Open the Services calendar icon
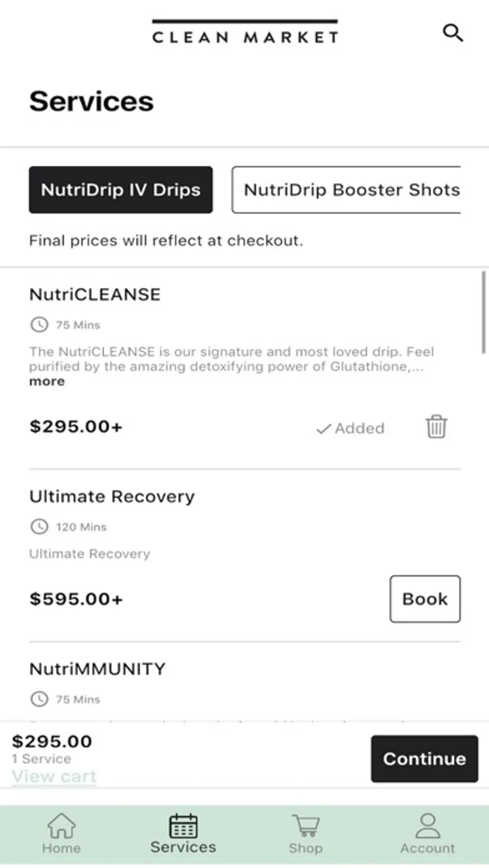This screenshot has height=868, width=489. point(184,826)
